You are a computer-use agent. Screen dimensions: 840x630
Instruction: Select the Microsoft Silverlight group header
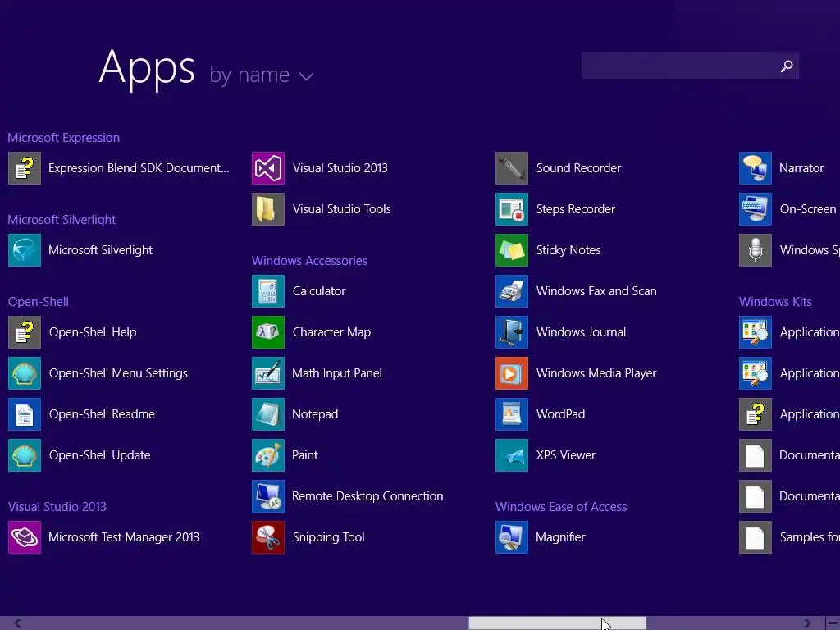62,220
